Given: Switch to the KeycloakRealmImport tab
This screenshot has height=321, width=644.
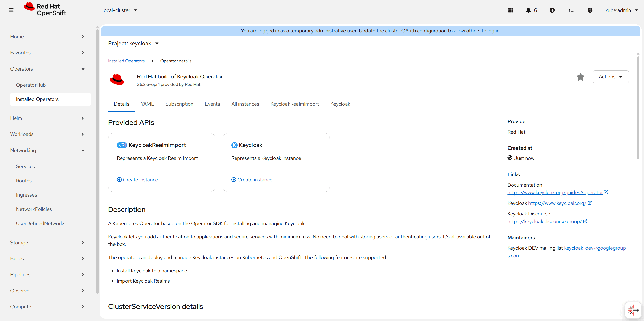Looking at the screenshot, I should 295,104.
